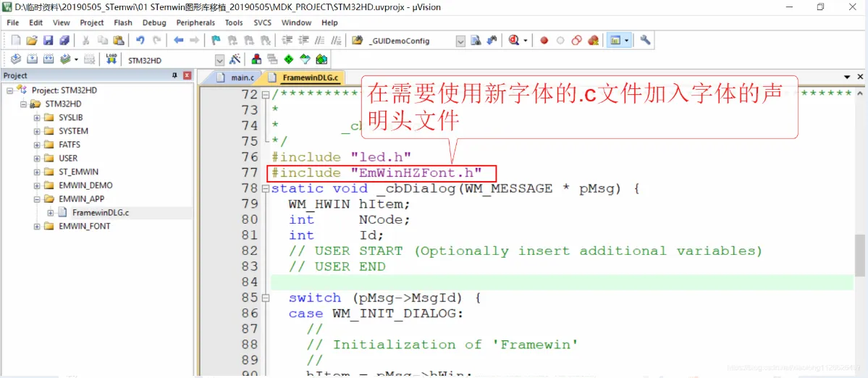The width and height of the screenshot is (868, 378).
Task: Open the SVCS menu
Action: (x=262, y=22)
